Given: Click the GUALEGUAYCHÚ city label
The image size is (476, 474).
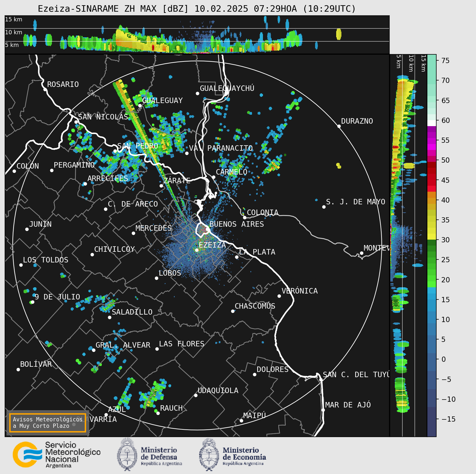Looking at the screenshot, I should click(x=227, y=88).
